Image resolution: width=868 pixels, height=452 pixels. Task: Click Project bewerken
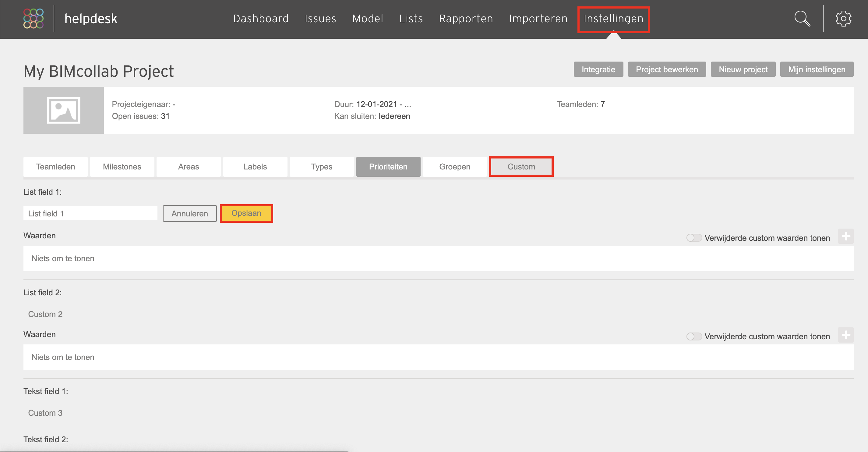click(667, 69)
